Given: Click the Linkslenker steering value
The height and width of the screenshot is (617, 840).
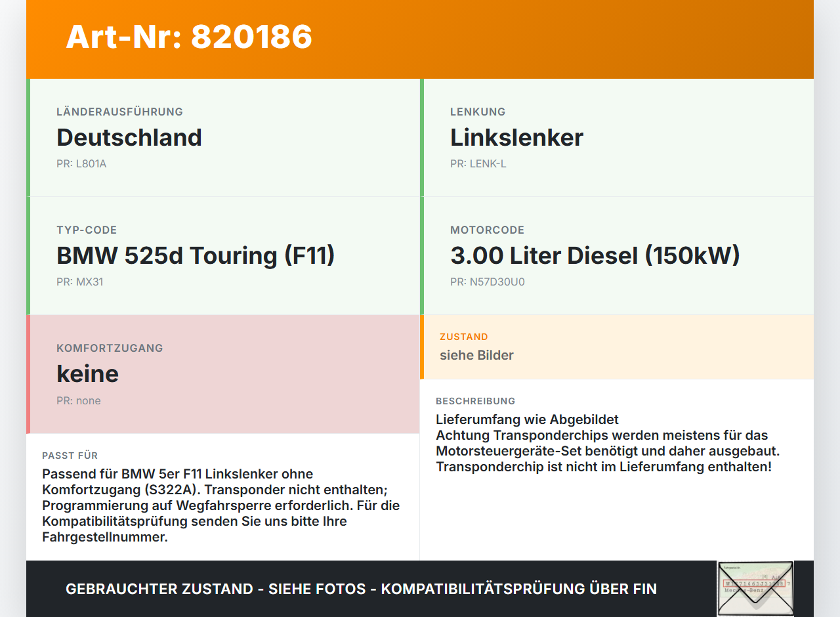Looking at the screenshot, I should [x=516, y=137].
